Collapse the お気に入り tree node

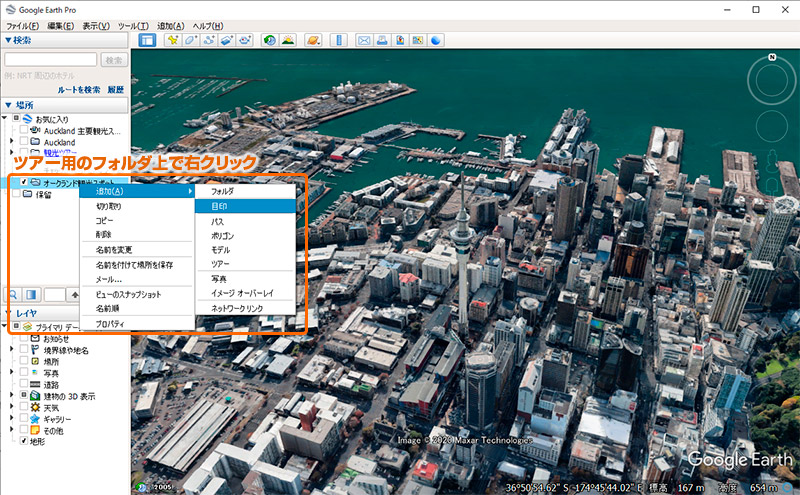(5, 118)
